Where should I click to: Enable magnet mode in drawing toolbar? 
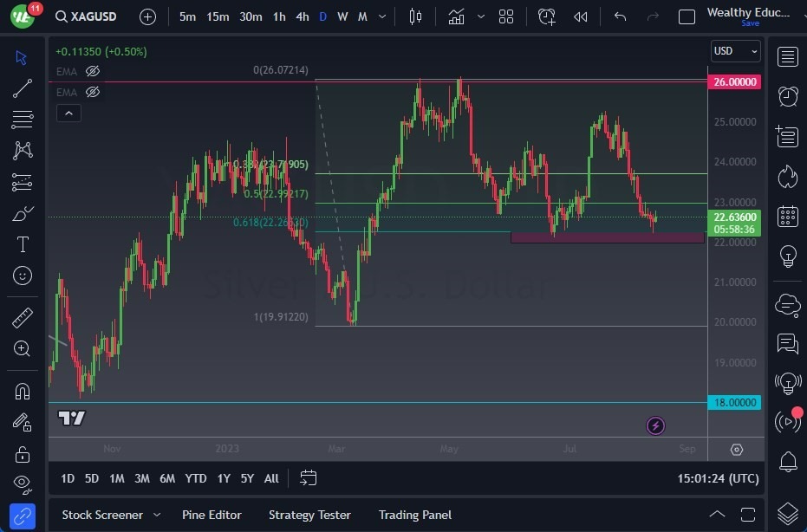click(x=22, y=391)
